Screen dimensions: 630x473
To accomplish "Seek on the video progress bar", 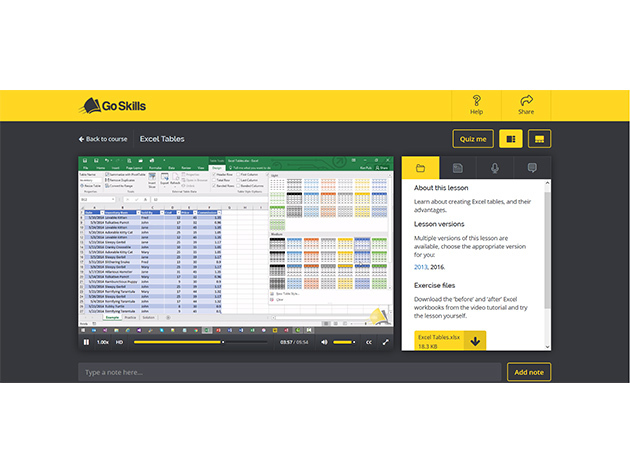I will point(200,342).
